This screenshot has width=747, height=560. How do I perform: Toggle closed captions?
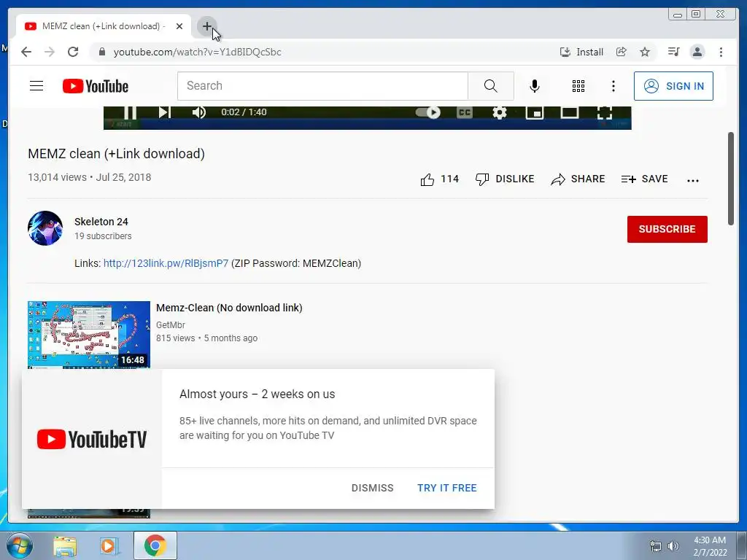465,112
